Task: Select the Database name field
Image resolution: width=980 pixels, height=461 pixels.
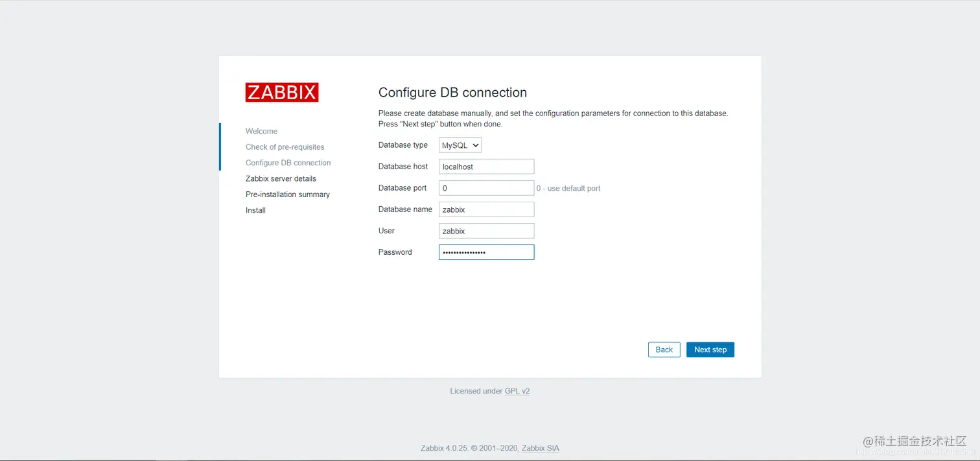Action: [486, 209]
